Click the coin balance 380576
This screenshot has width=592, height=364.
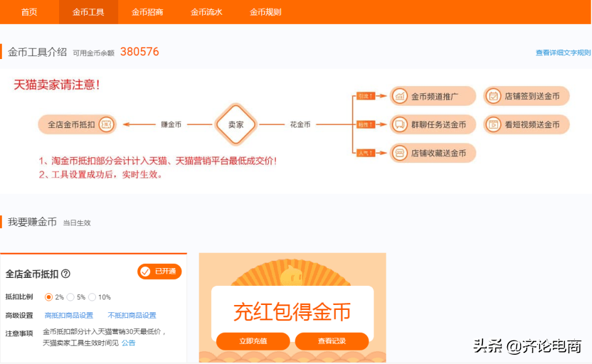pyautogui.click(x=139, y=52)
